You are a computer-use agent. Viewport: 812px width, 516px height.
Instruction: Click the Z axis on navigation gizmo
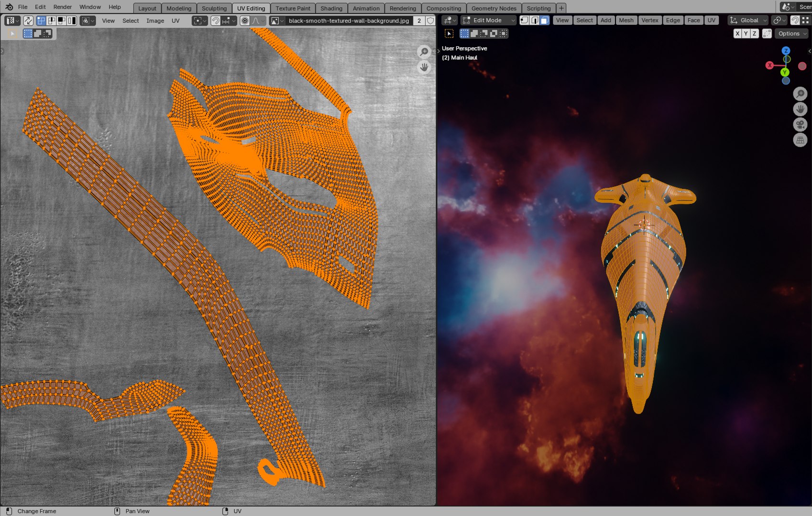coord(786,51)
